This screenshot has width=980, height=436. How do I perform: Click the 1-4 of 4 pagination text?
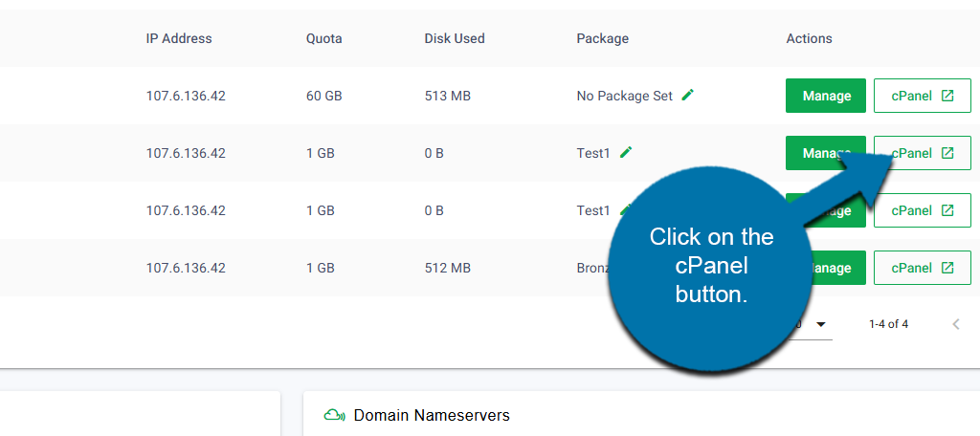[888, 324]
